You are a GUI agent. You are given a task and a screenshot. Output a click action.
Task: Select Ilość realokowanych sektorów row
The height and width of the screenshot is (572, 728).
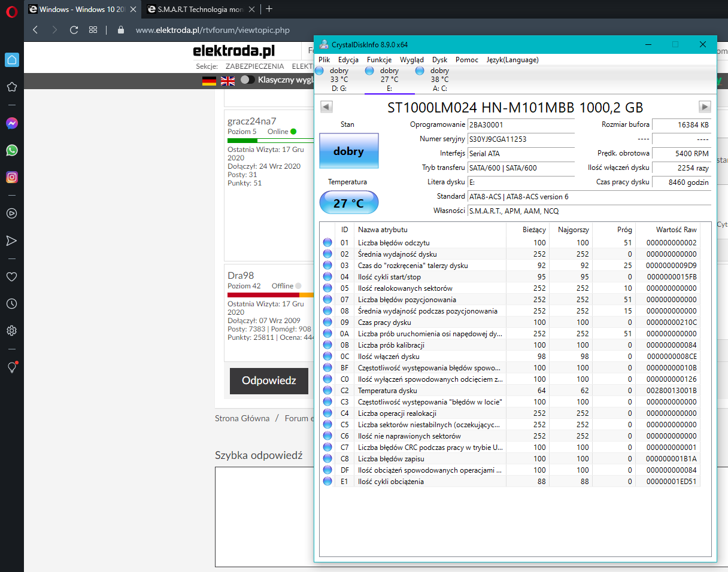point(510,288)
